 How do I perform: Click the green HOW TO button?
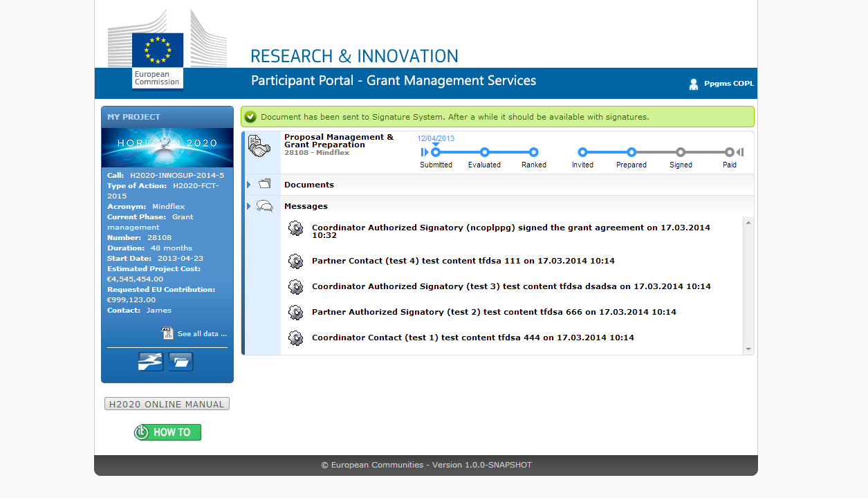[167, 432]
